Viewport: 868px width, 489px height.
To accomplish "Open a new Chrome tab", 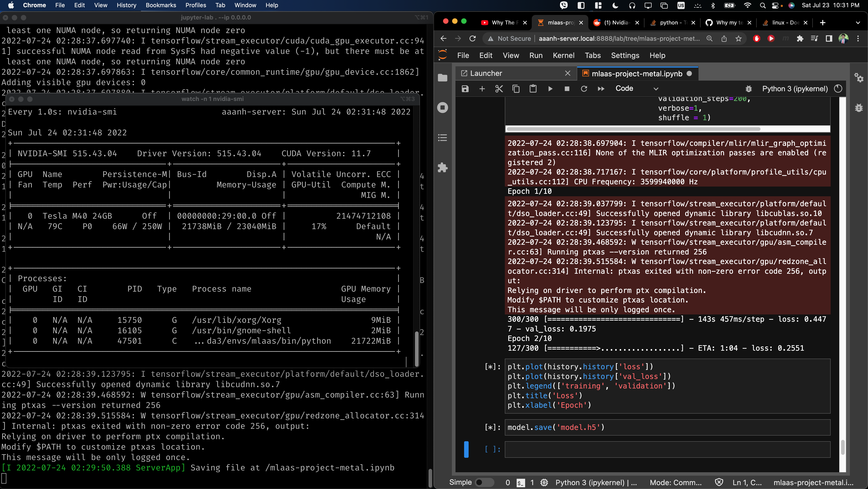I will click(823, 23).
